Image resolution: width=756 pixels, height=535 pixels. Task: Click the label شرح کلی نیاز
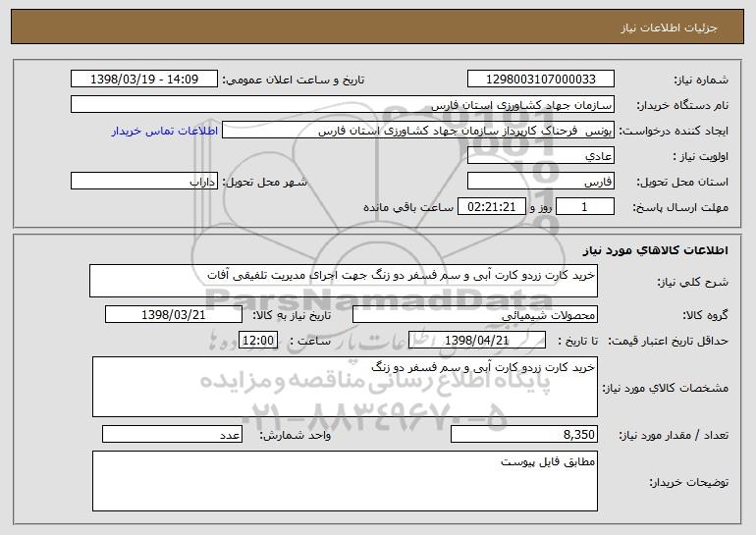(x=693, y=282)
